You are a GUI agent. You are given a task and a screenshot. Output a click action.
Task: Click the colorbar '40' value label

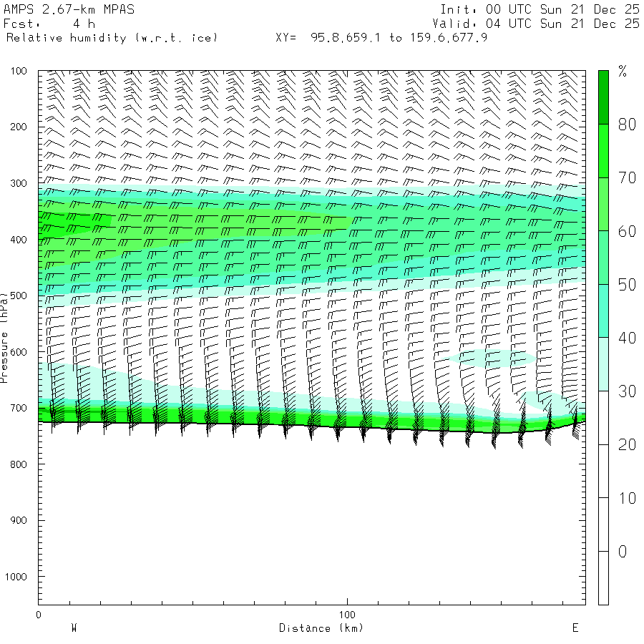(x=627, y=338)
